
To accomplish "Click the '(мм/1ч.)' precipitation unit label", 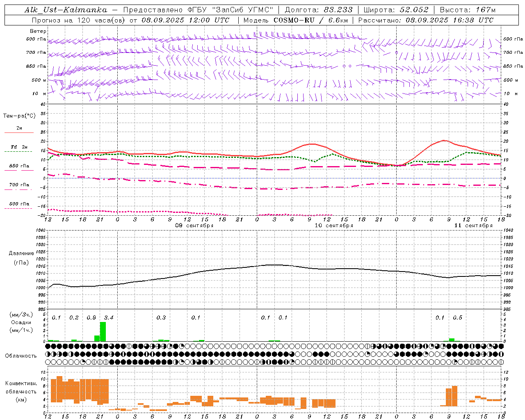I will (x=21, y=330).
